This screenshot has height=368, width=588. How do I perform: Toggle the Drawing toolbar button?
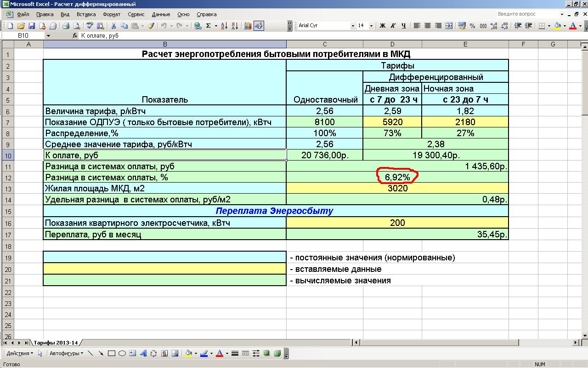259,26
